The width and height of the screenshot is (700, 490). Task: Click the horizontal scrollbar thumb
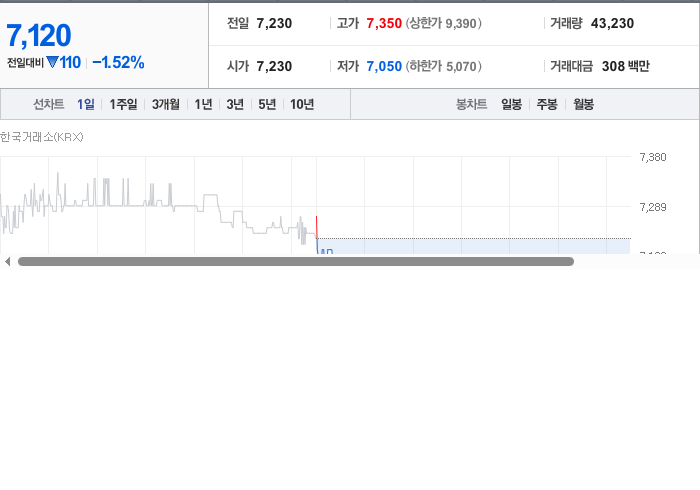tap(296, 262)
